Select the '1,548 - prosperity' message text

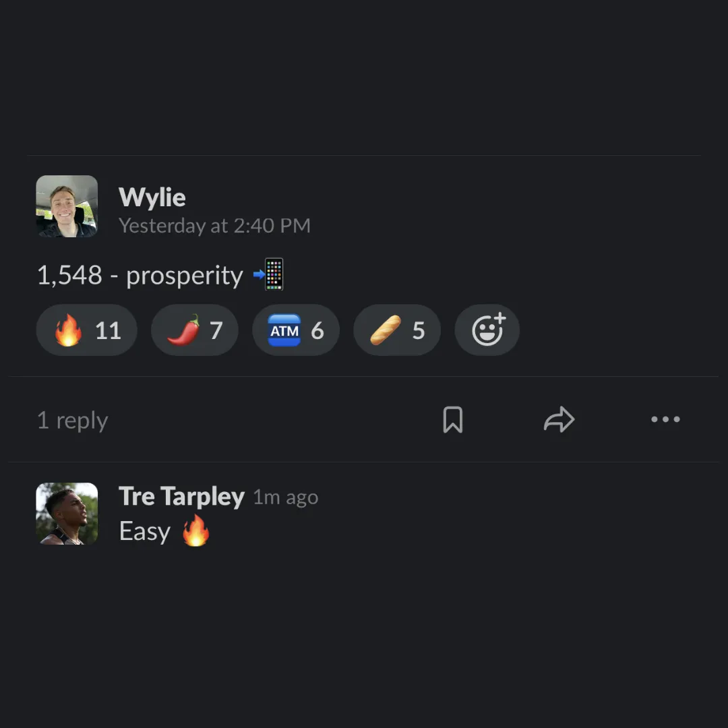click(140, 275)
